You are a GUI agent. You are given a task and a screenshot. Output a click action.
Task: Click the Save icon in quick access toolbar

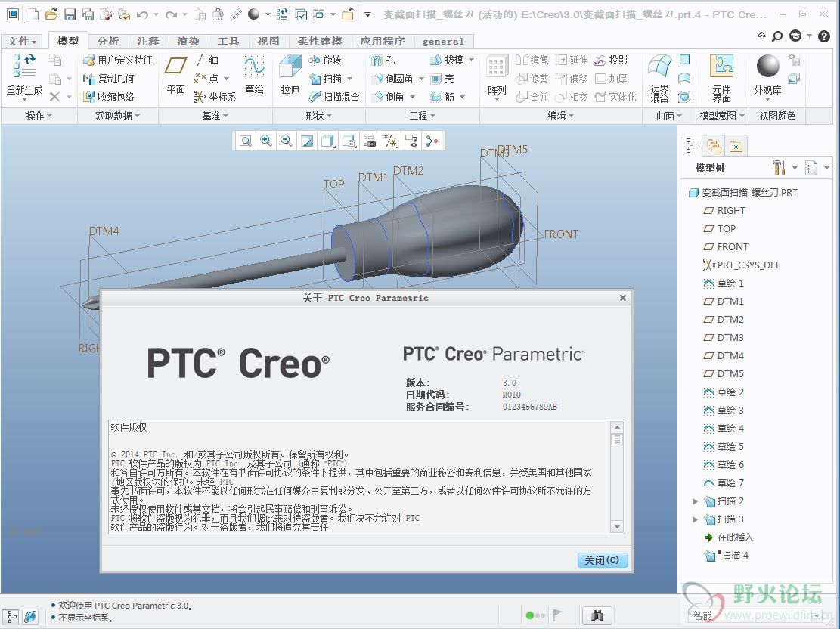pos(70,14)
